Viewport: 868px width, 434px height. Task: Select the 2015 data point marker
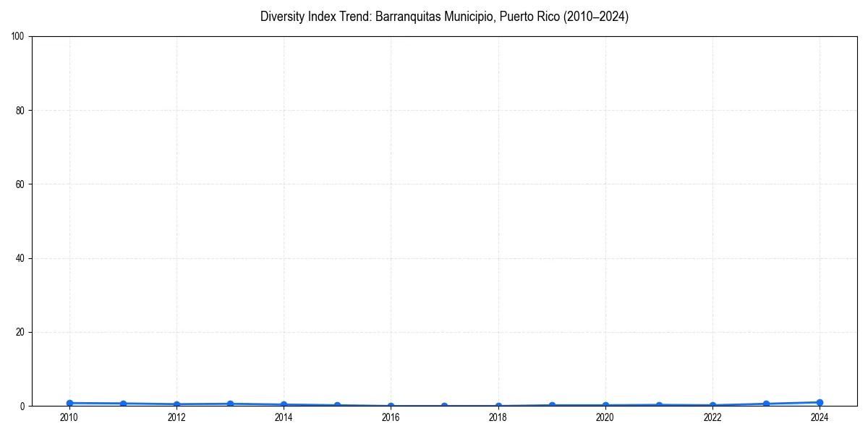tap(336, 404)
